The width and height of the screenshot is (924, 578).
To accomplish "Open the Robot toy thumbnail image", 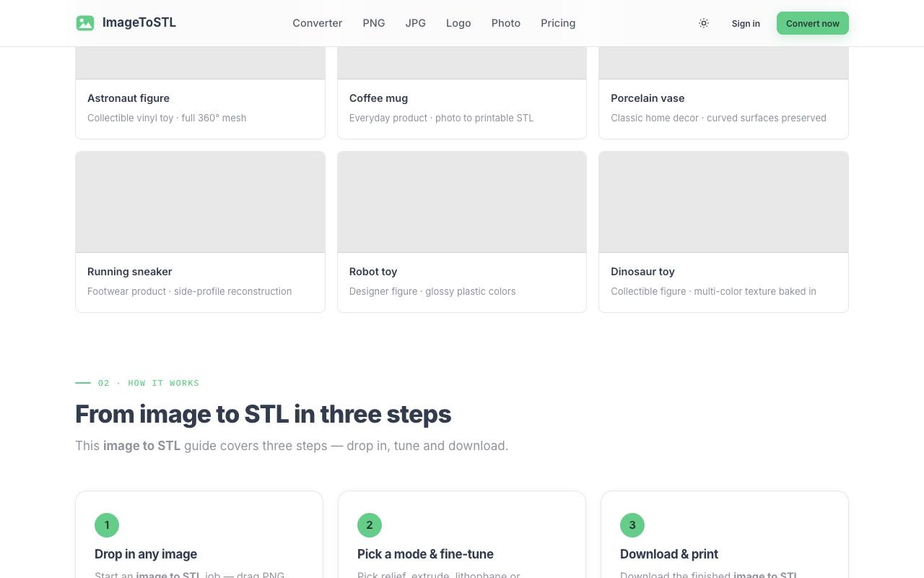I will click(462, 202).
